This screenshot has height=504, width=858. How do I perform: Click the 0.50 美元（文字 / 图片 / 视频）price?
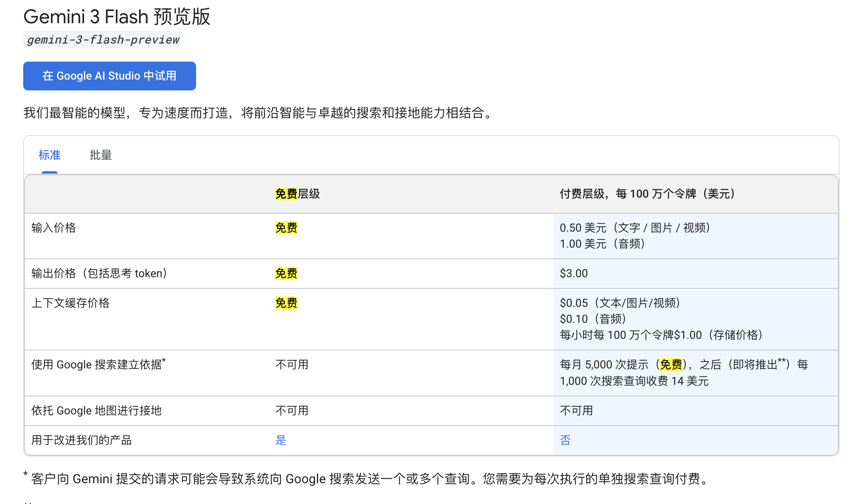[x=635, y=228]
